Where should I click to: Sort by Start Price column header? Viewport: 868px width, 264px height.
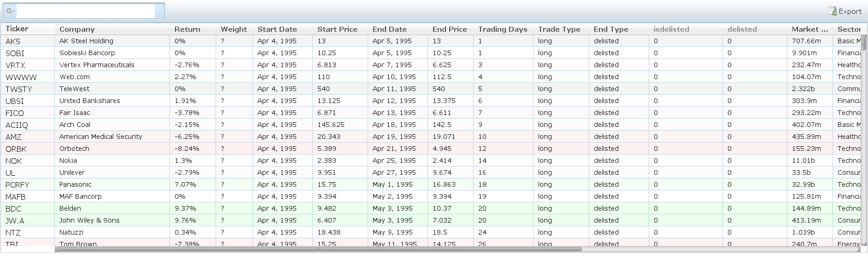coord(337,29)
